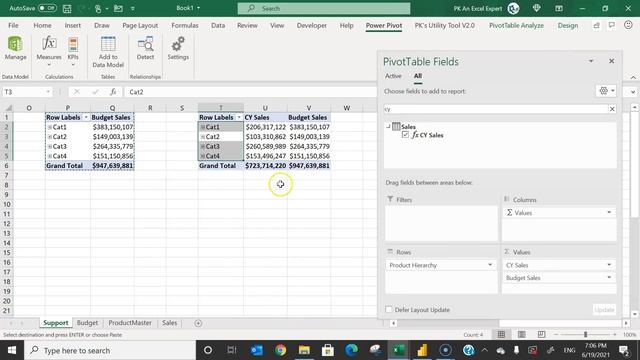Open Budget Sales dropdown in Values area
640x360 pixels.
pos(609,278)
